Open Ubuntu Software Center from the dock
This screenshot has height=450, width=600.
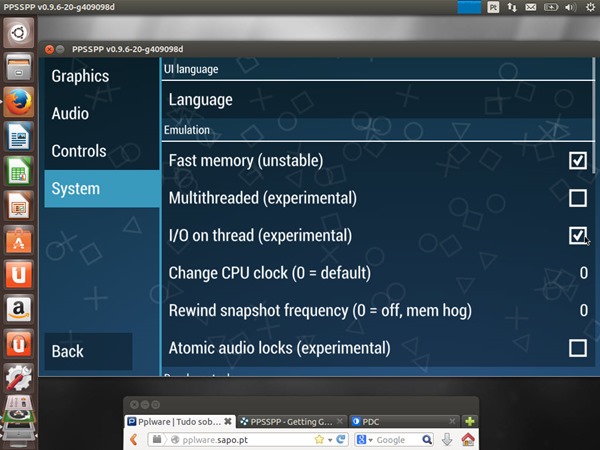pyautogui.click(x=18, y=240)
